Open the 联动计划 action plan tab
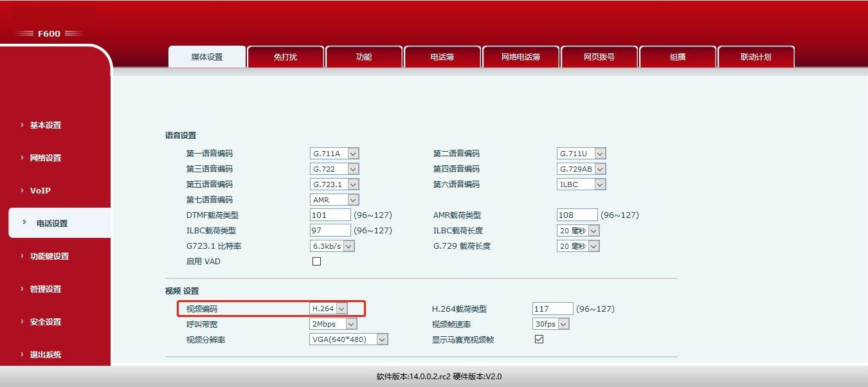 756,57
